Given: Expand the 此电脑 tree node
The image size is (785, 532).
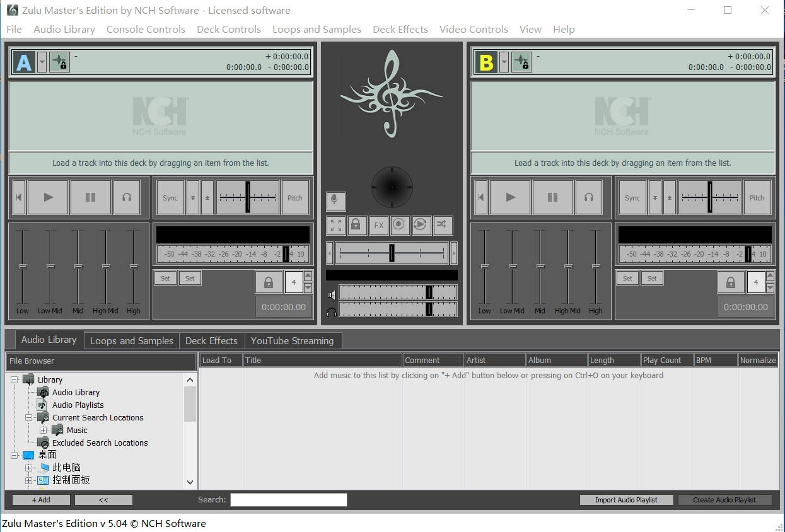Looking at the screenshot, I should pyautogui.click(x=28, y=468).
